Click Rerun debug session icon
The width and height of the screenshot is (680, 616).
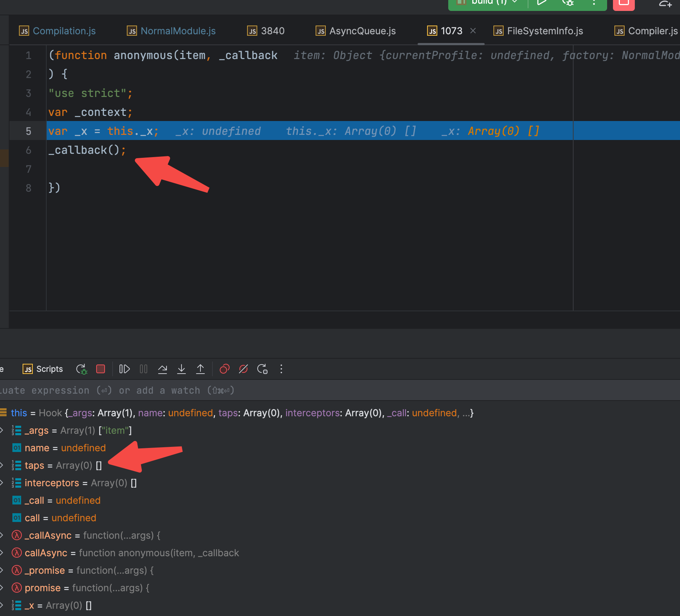81,369
